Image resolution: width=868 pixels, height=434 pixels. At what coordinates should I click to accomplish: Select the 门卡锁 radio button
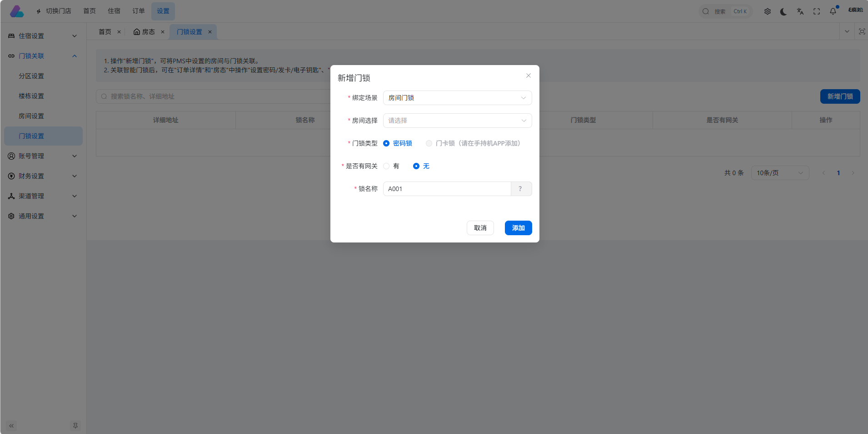[x=429, y=143]
